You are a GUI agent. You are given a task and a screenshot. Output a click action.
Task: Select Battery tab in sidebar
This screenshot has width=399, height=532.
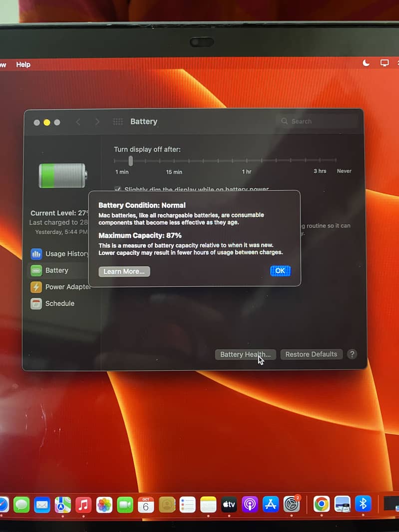(x=58, y=270)
